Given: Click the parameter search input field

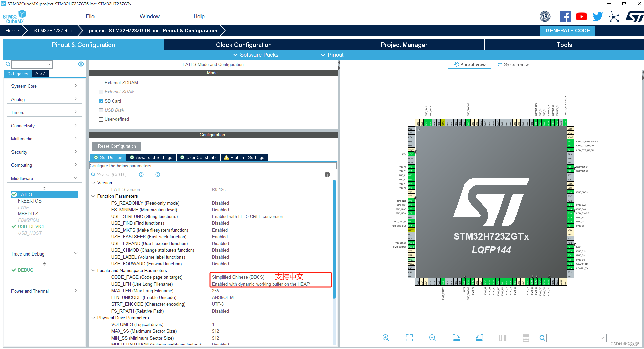Looking at the screenshot, I should coord(114,174).
